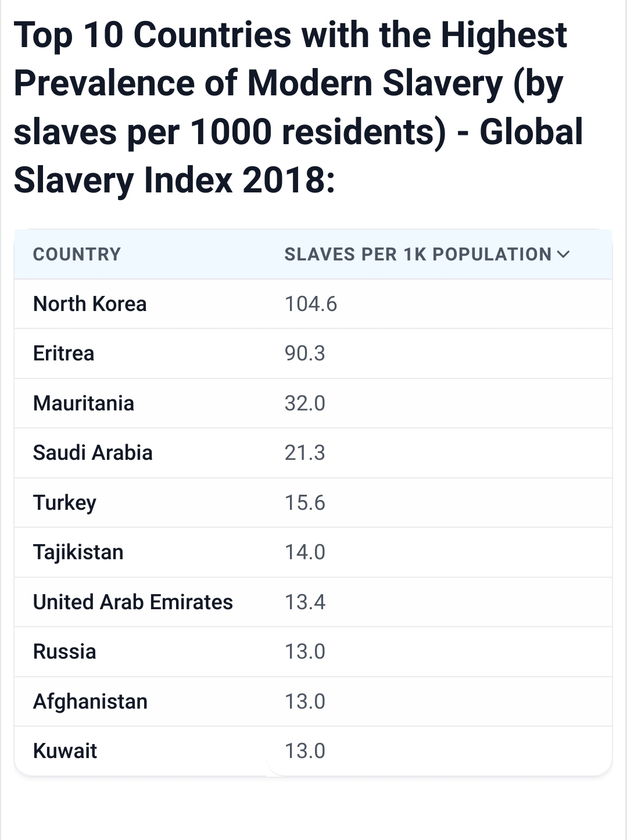Sort by the Slaves Per 1K Population header
The image size is (627, 840).
tap(417, 254)
